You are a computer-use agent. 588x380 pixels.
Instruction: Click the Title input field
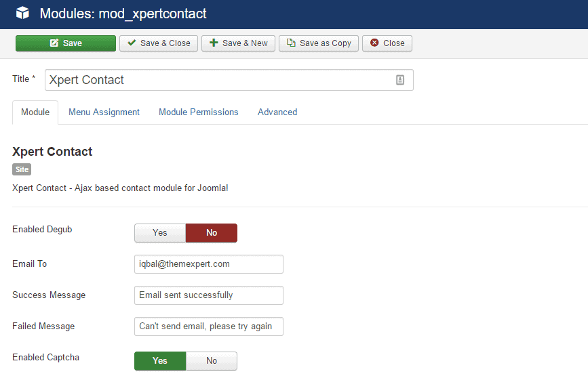coord(217,80)
